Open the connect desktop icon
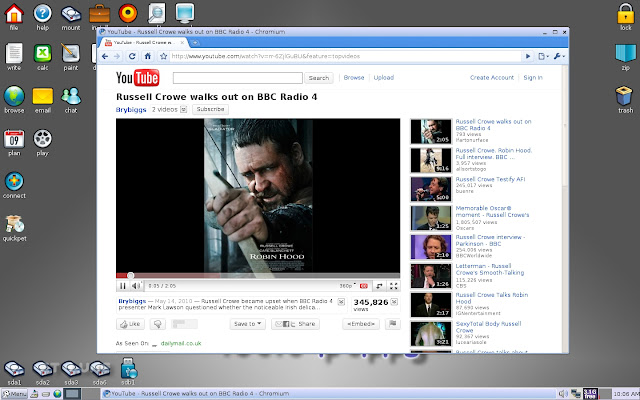 pyautogui.click(x=14, y=181)
